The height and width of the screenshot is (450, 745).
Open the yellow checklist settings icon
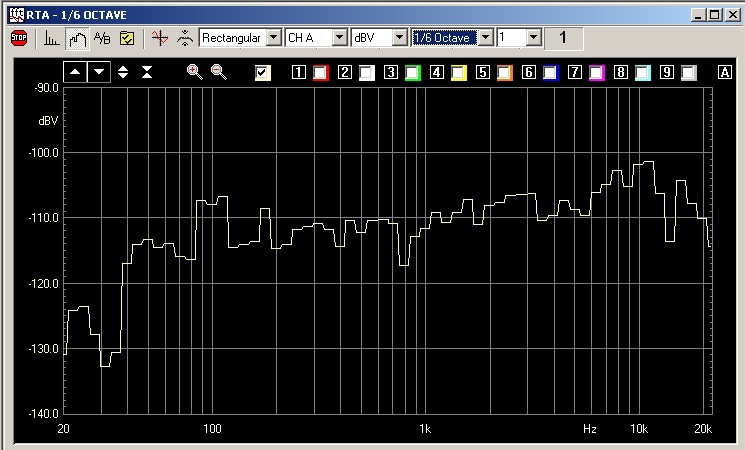tap(127, 38)
